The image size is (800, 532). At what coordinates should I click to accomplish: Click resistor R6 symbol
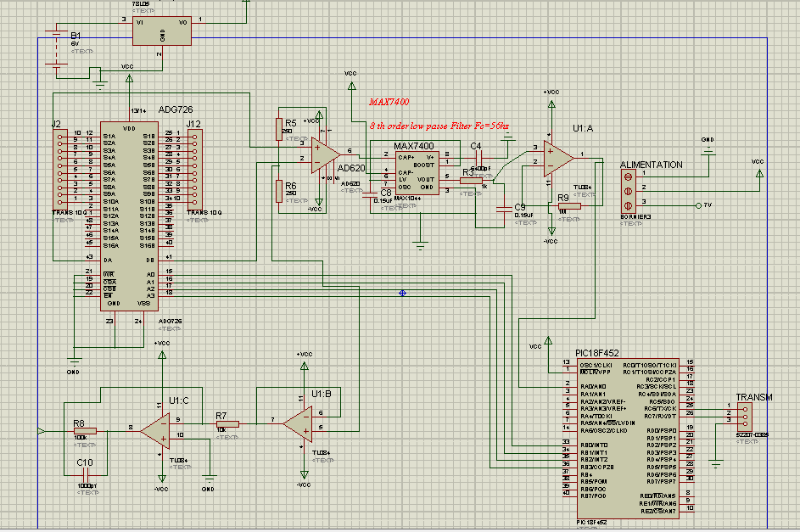(279, 191)
